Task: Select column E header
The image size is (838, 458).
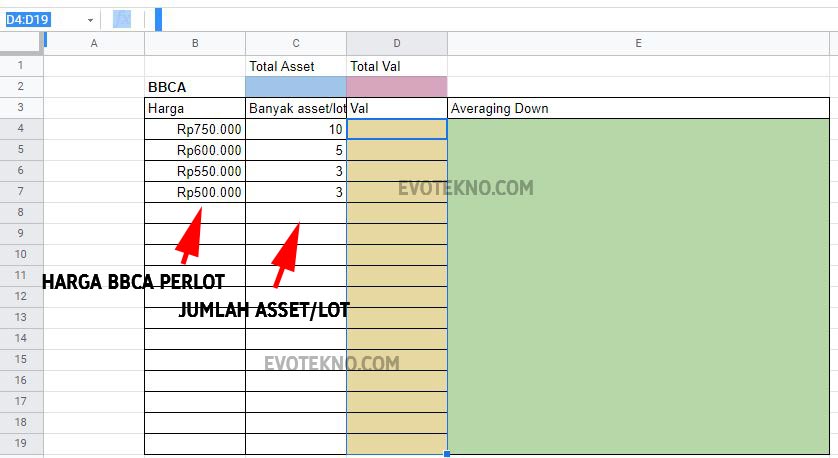Action: coord(638,43)
